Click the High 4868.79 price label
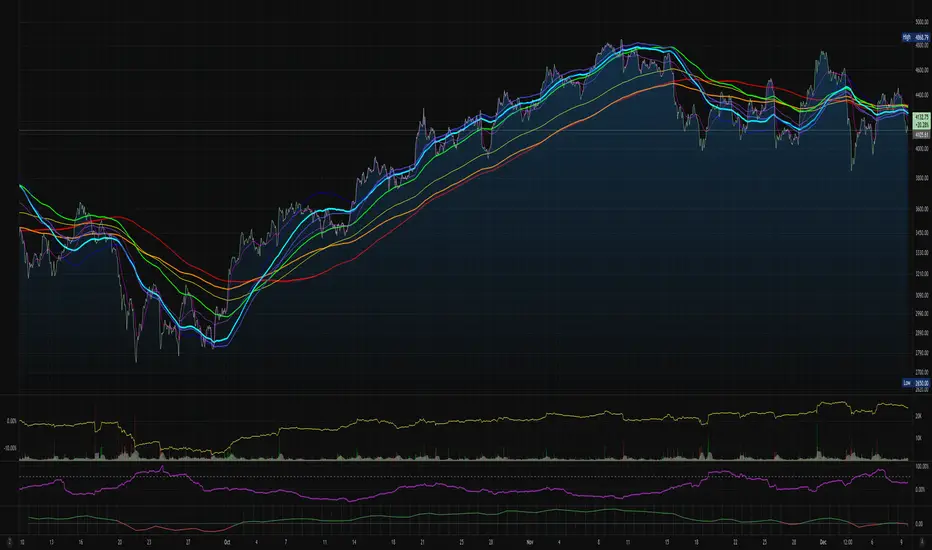932x550 pixels. click(x=915, y=37)
